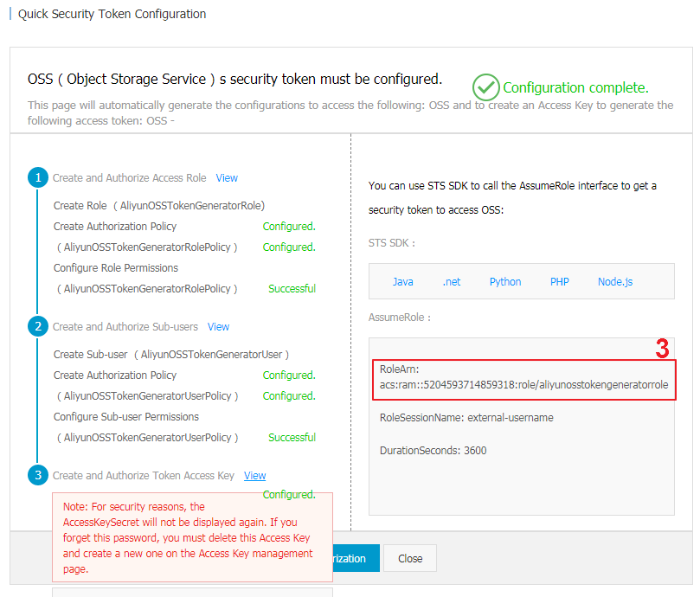700x597 pixels.
Task: Click 'Configure Role Permissions' text
Action: (x=116, y=268)
